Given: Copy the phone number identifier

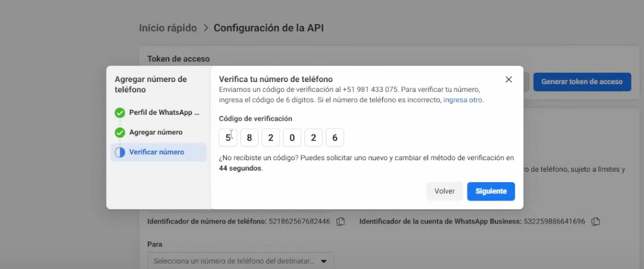Looking at the screenshot, I should 341,221.
